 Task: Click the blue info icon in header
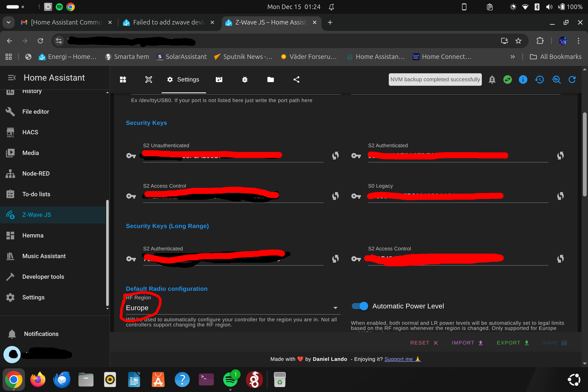(523, 80)
